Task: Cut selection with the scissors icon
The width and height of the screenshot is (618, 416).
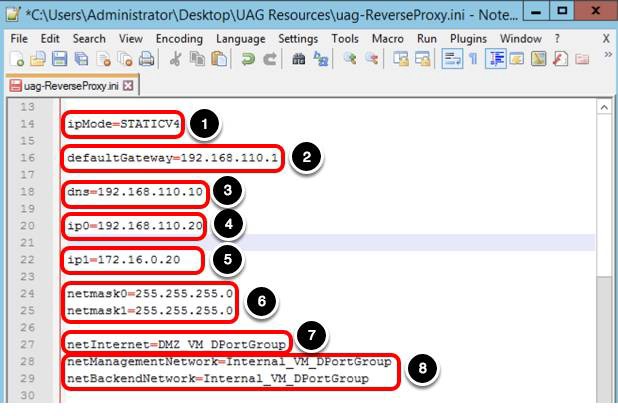Action: [175, 59]
